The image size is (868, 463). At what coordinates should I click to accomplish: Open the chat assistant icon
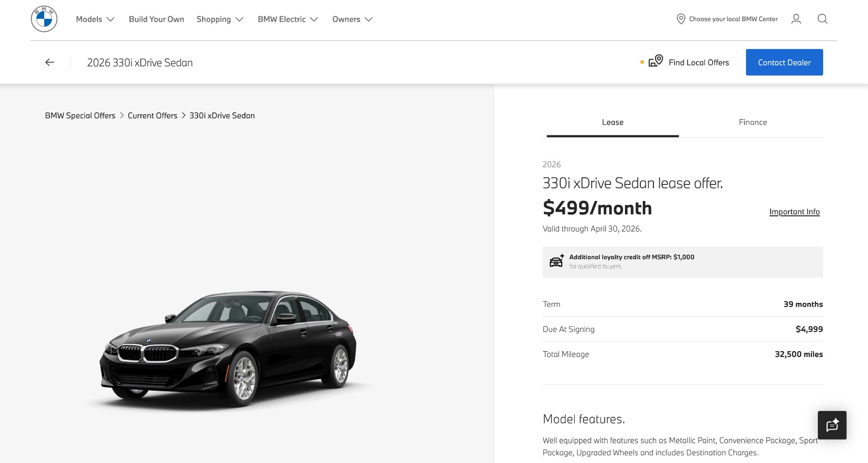tap(832, 425)
